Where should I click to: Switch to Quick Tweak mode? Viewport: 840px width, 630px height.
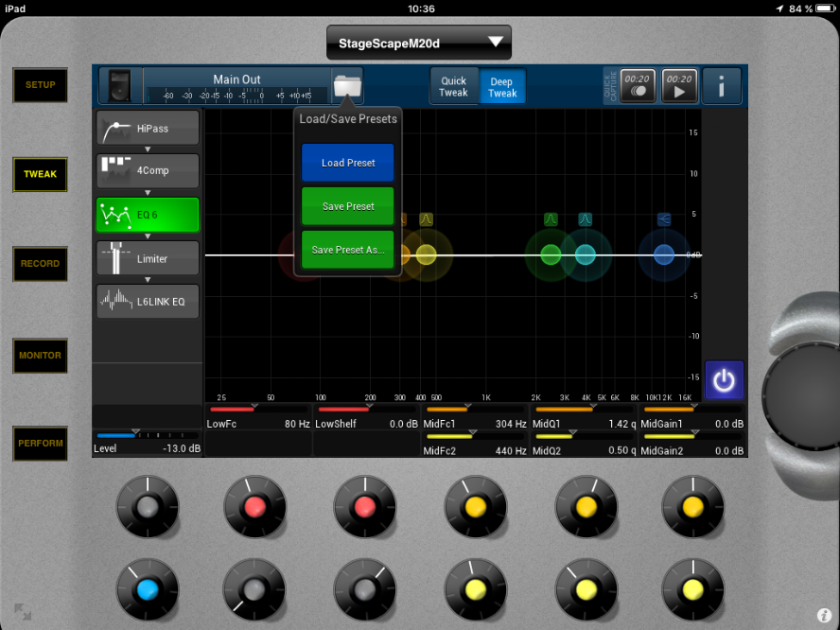tap(454, 86)
